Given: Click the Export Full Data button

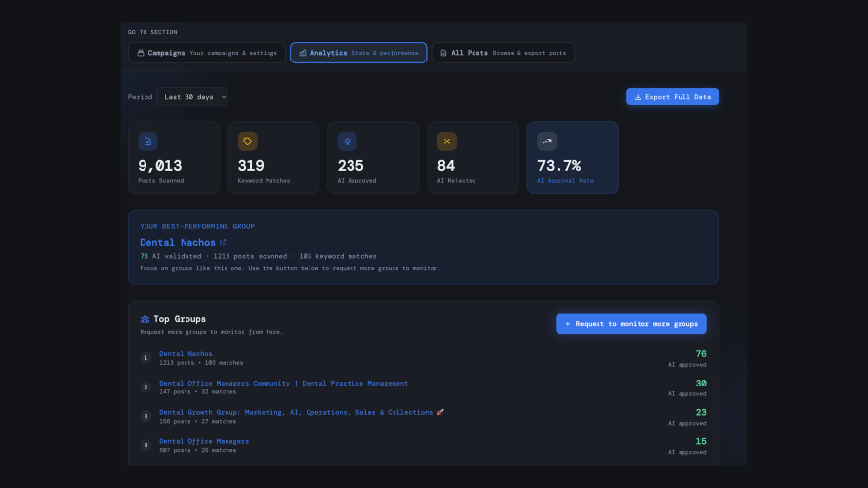Looking at the screenshot, I should [672, 97].
